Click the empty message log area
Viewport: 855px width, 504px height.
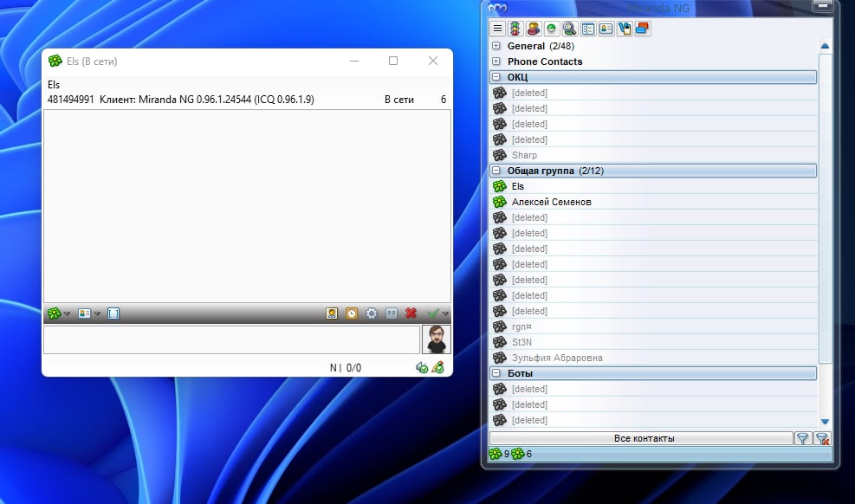click(x=247, y=206)
